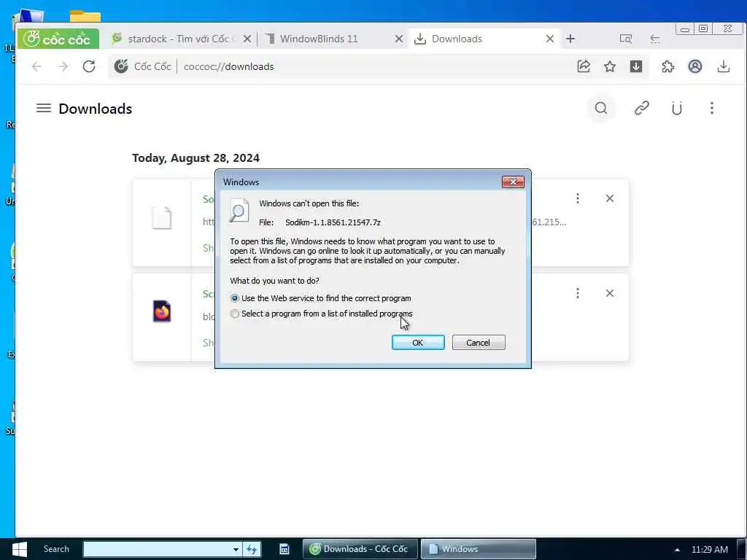The image size is (747, 560).
Task: Show hidden system tray icons
Action: point(677,550)
